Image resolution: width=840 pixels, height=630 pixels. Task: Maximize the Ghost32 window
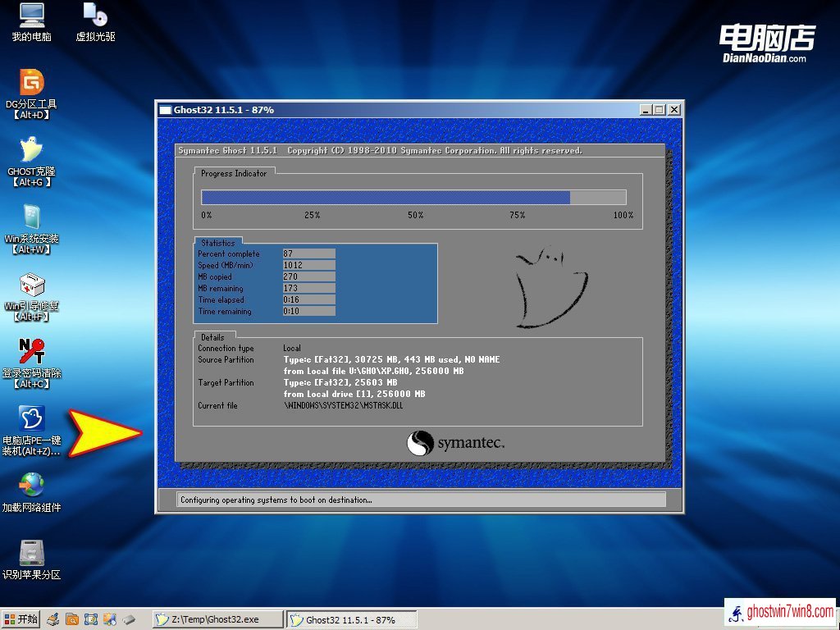coord(659,110)
